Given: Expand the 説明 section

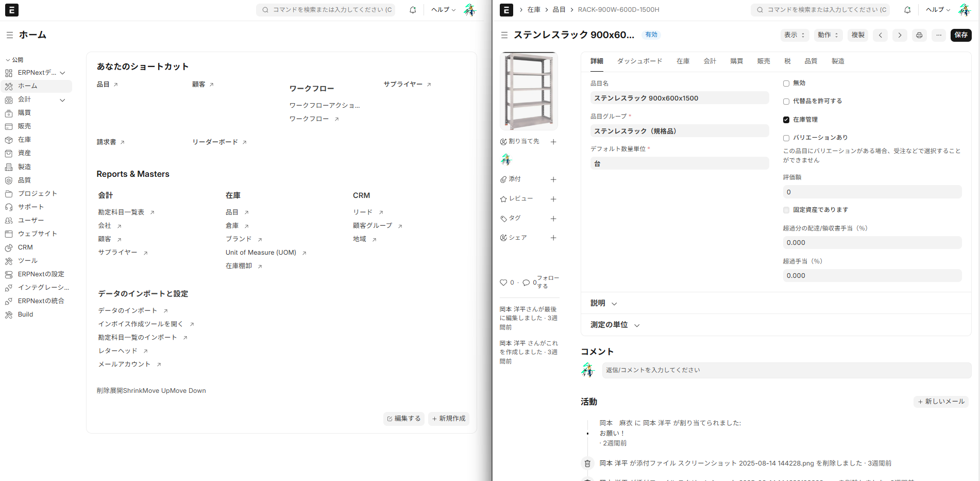Looking at the screenshot, I should click(x=603, y=303).
